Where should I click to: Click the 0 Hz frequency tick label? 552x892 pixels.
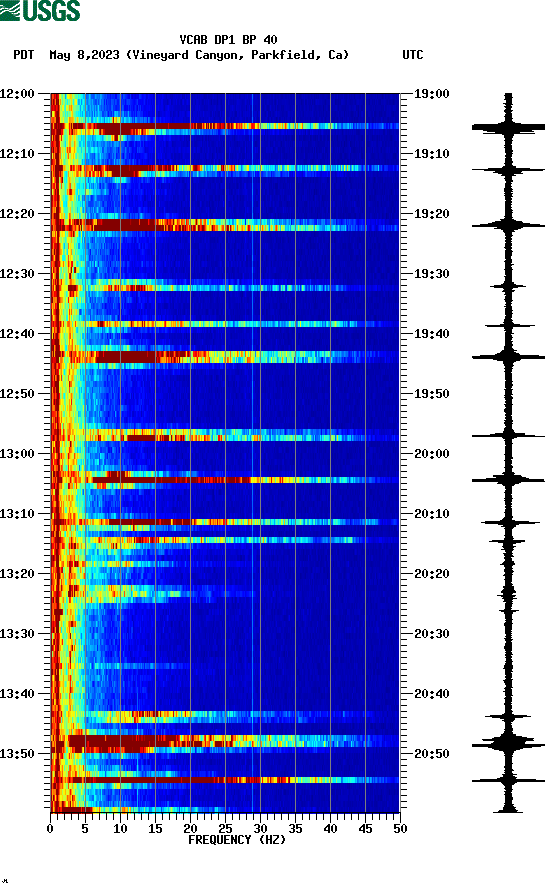click(50, 829)
